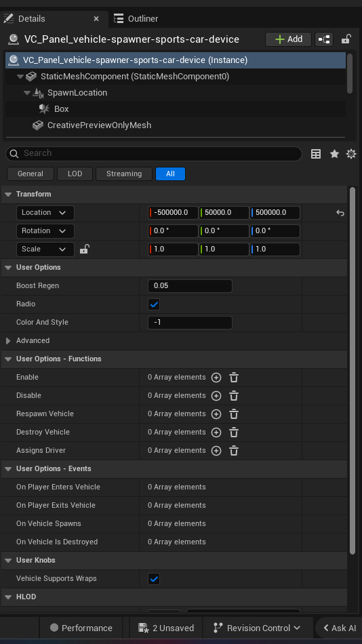The width and height of the screenshot is (362, 644).
Task: Click the properties panel vertical scrollbar
Action: click(x=352, y=371)
